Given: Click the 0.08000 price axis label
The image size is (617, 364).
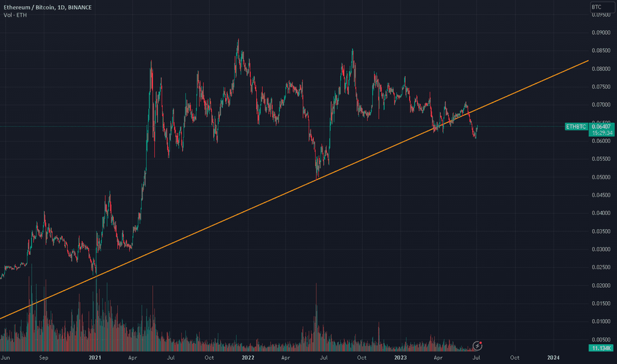Looking at the screenshot, I should pyautogui.click(x=601, y=69).
